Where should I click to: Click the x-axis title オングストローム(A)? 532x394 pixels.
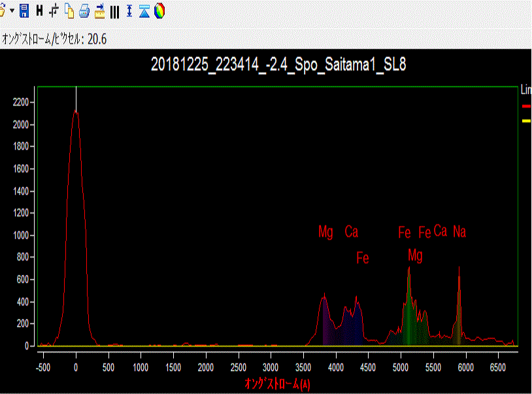tap(277, 384)
